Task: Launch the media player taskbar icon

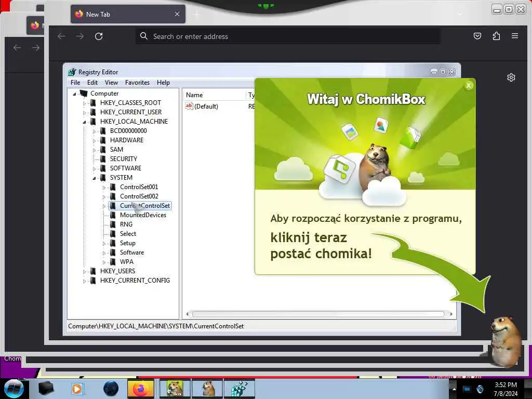Action: click(x=77, y=389)
